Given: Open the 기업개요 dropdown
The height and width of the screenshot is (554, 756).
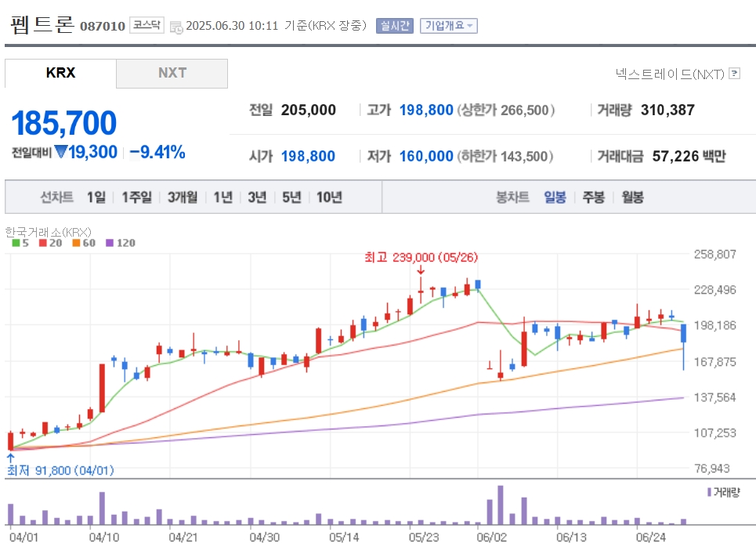Looking at the screenshot, I should click(x=449, y=26).
